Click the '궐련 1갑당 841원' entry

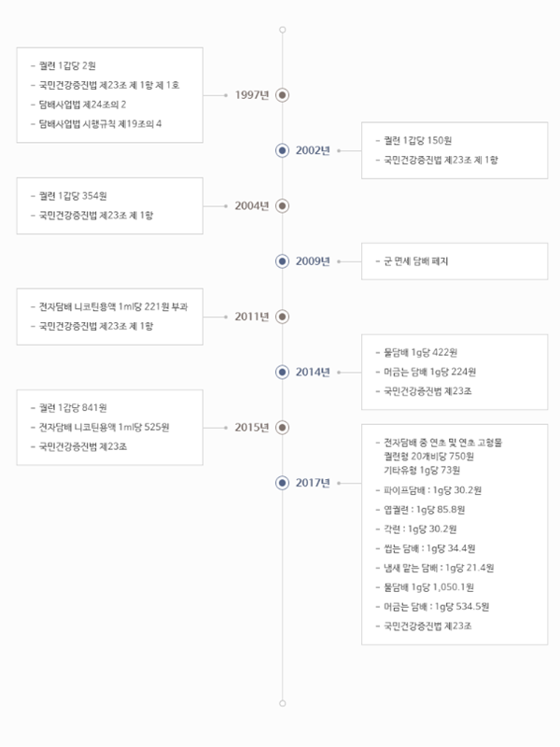click(x=73, y=408)
